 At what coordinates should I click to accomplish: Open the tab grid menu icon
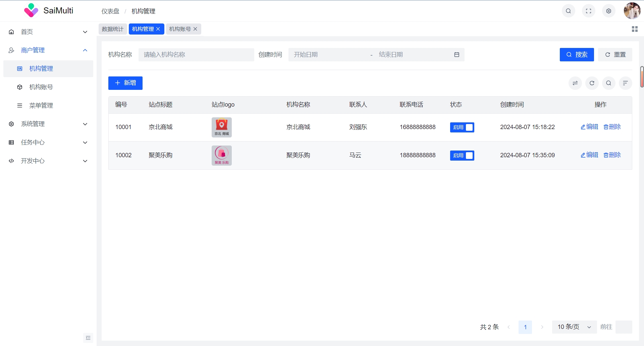(634, 29)
